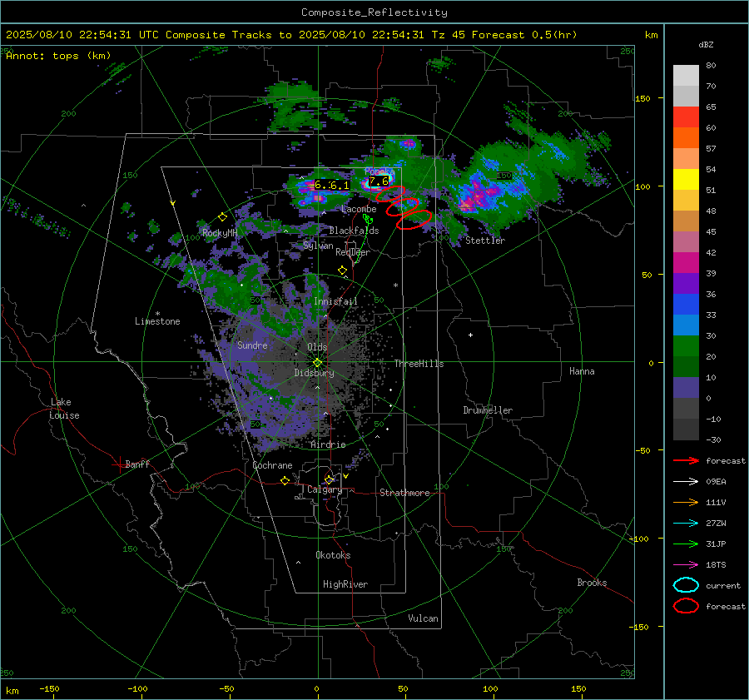Click the yellow radar-center diamond above Didsbury
Viewport: 749px width, 700px height.
tap(318, 362)
